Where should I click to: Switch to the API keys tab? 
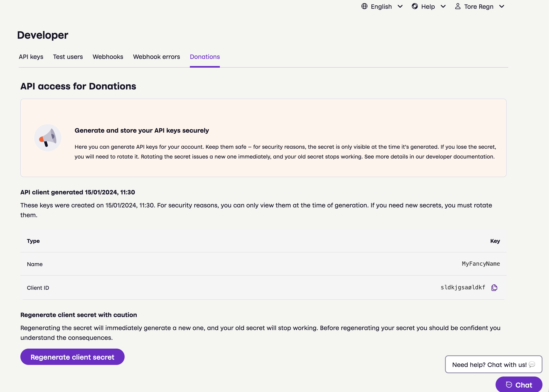coord(31,57)
